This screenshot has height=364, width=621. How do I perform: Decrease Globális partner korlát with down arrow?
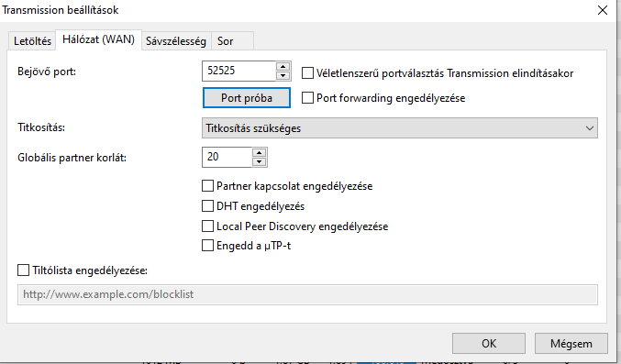(x=259, y=161)
